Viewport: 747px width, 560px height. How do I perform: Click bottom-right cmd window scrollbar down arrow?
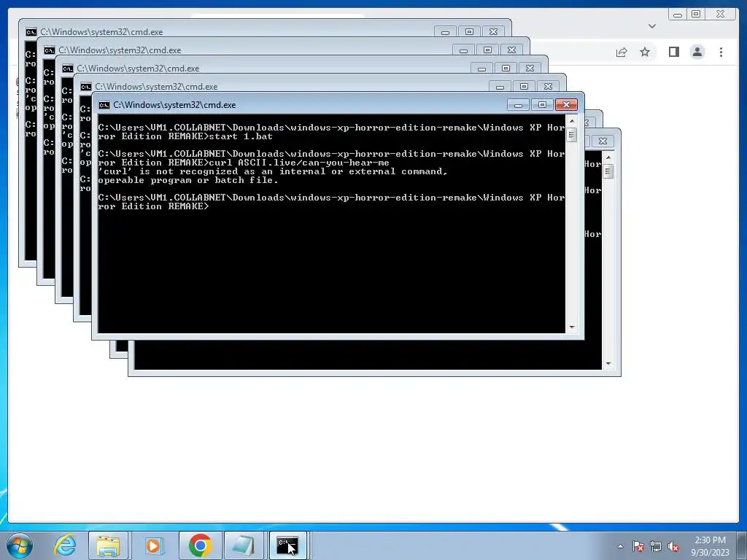[608, 364]
